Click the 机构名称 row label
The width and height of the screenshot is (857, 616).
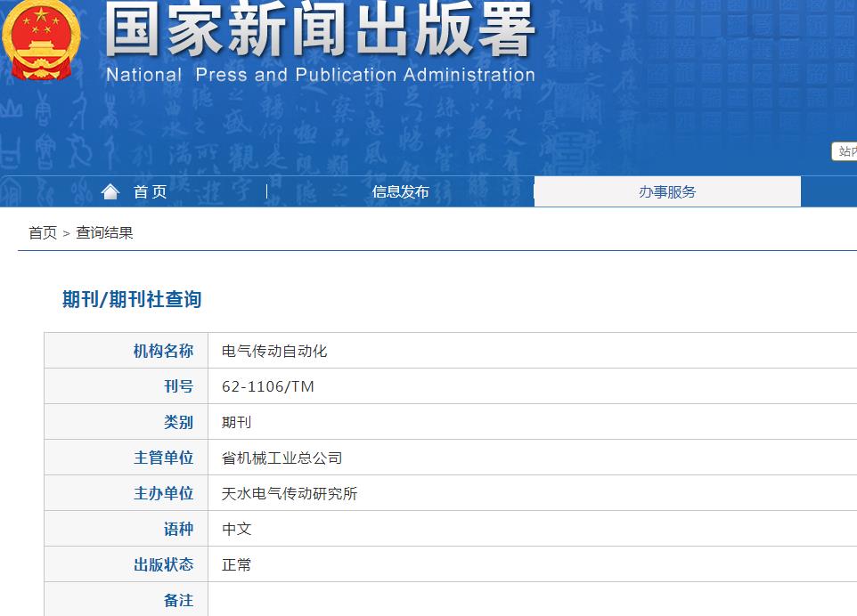pyautogui.click(x=162, y=350)
